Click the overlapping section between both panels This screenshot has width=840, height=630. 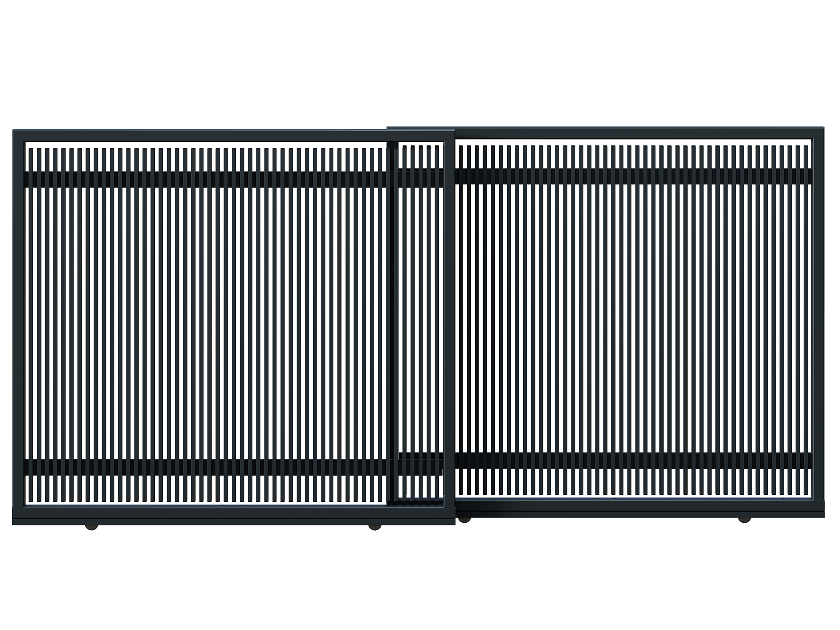tap(421, 324)
